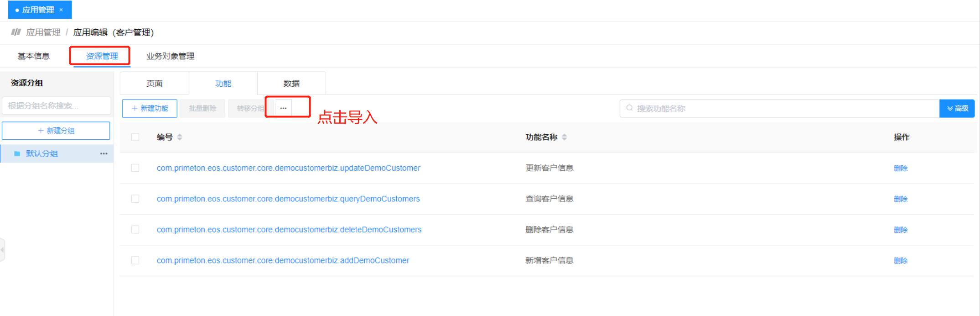
Task: Click 删除 for the addDemoCustomer row
Action: coord(900,261)
